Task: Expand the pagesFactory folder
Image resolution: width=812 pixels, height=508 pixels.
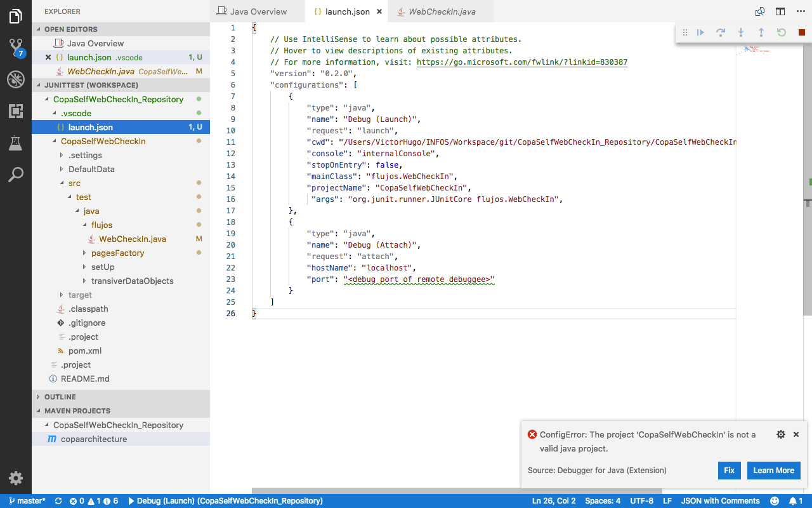Action: 117,253
